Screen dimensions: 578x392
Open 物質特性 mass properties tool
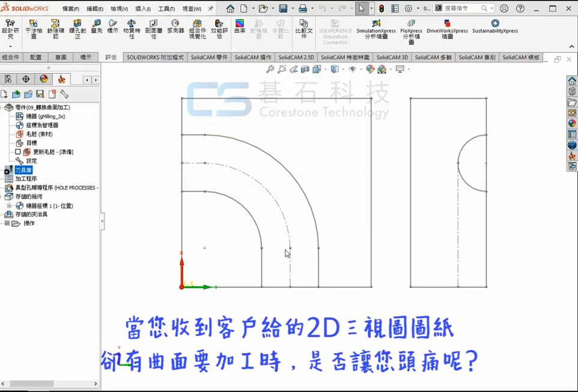pyautogui.click(x=131, y=29)
